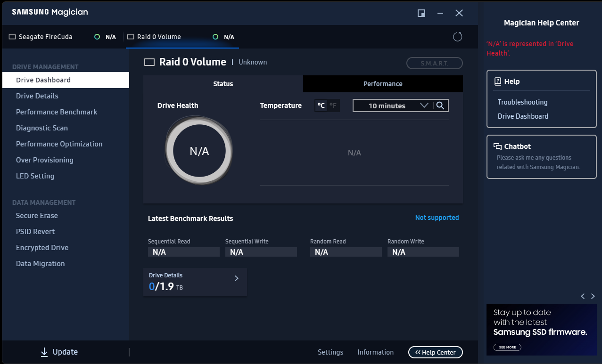The height and width of the screenshot is (364, 602).
Task: Open Drive Details in sidebar
Action: pyautogui.click(x=66, y=96)
